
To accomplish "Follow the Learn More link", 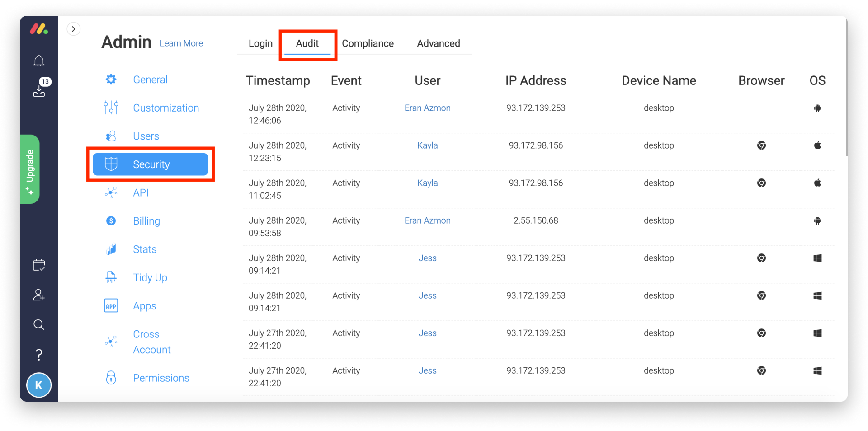I will [181, 43].
